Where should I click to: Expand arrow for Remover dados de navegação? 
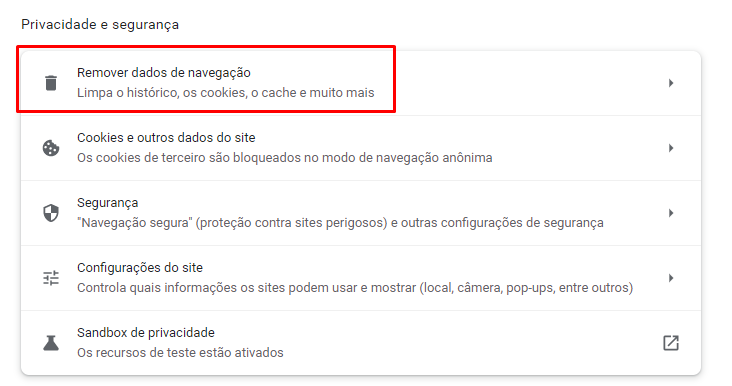tap(671, 83)
